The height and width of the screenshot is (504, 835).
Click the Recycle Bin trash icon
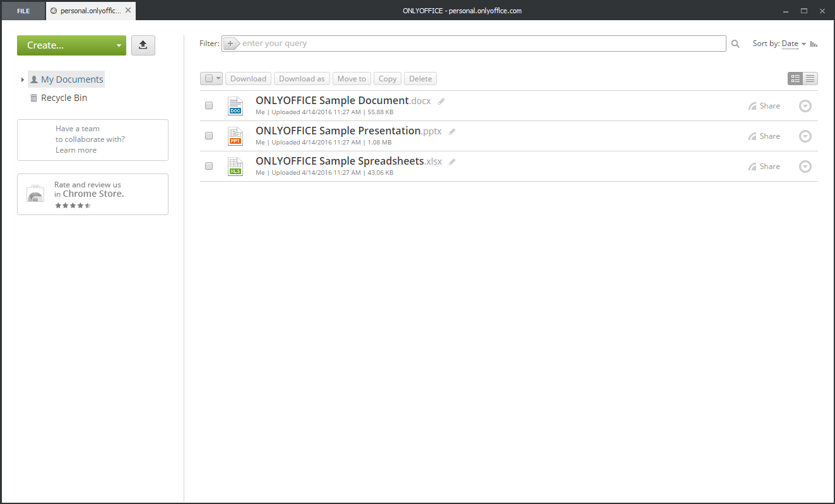33,98
